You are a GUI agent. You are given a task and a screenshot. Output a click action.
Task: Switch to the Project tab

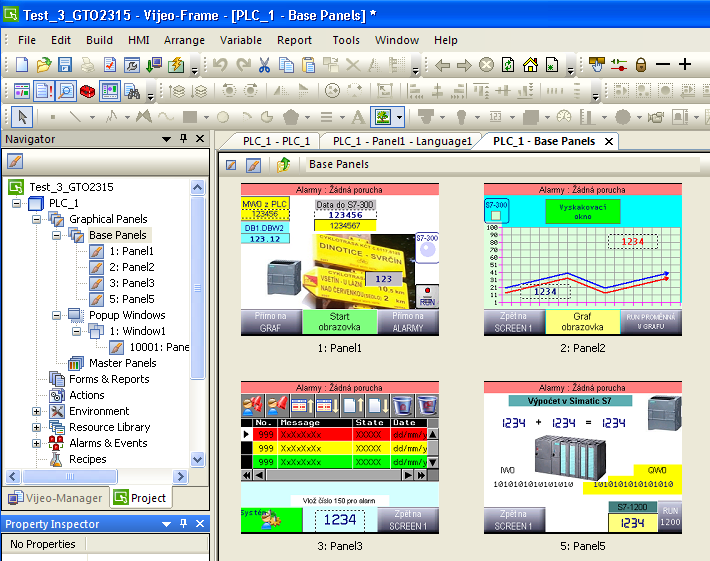pos(140,498)
